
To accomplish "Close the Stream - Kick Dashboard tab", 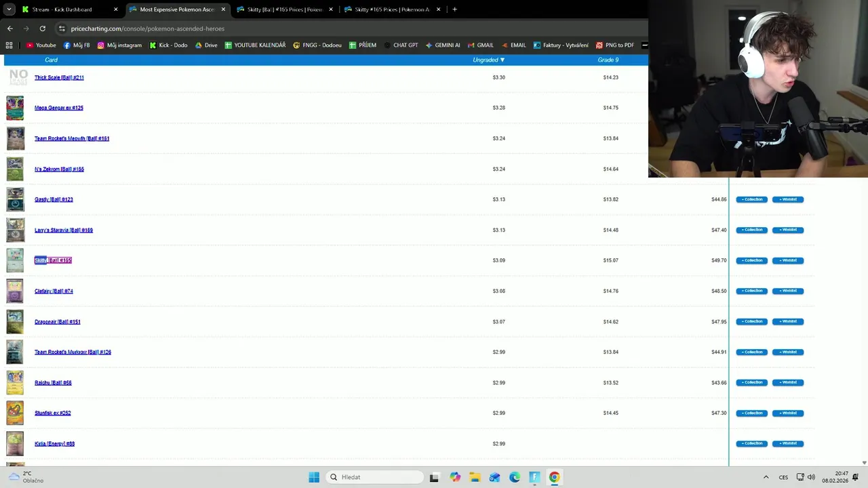I will pyautogui.click(x=115, y=9).
